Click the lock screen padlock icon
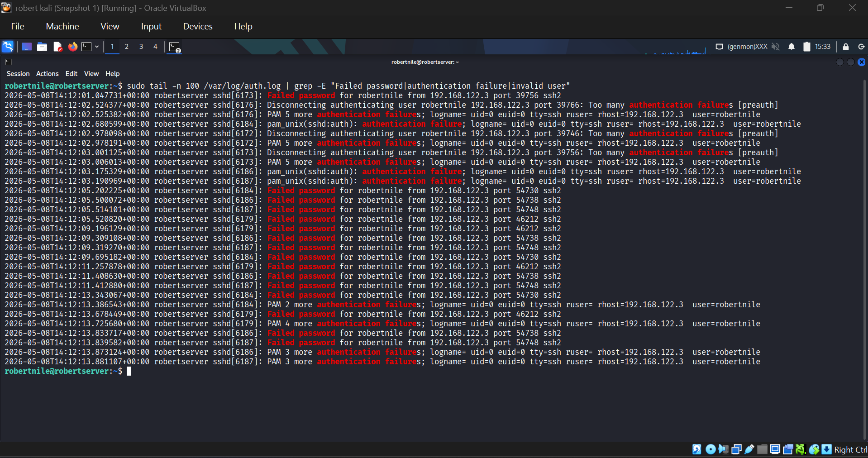 point(846,47)
